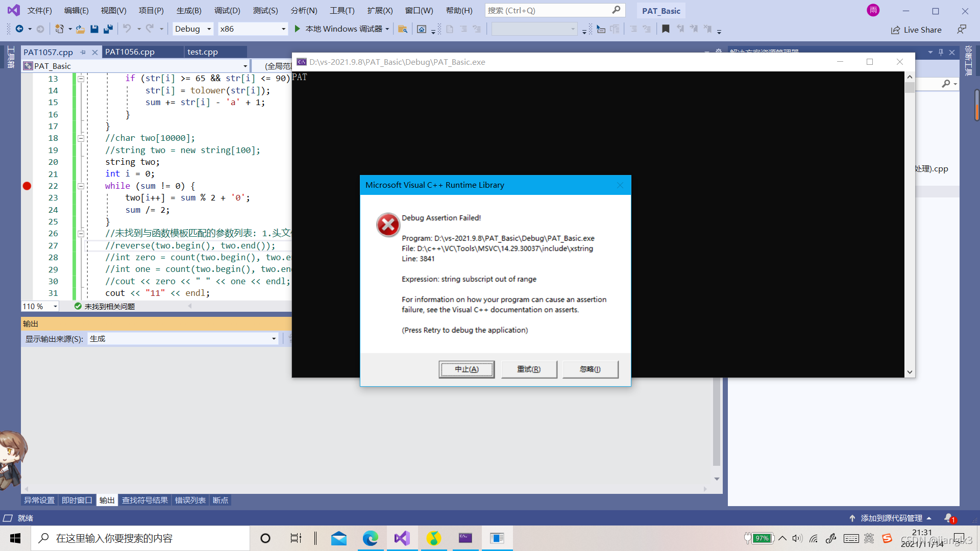Click the Save file icon
The width and height of the screenshot is (980, 551).
coord(94,29)
